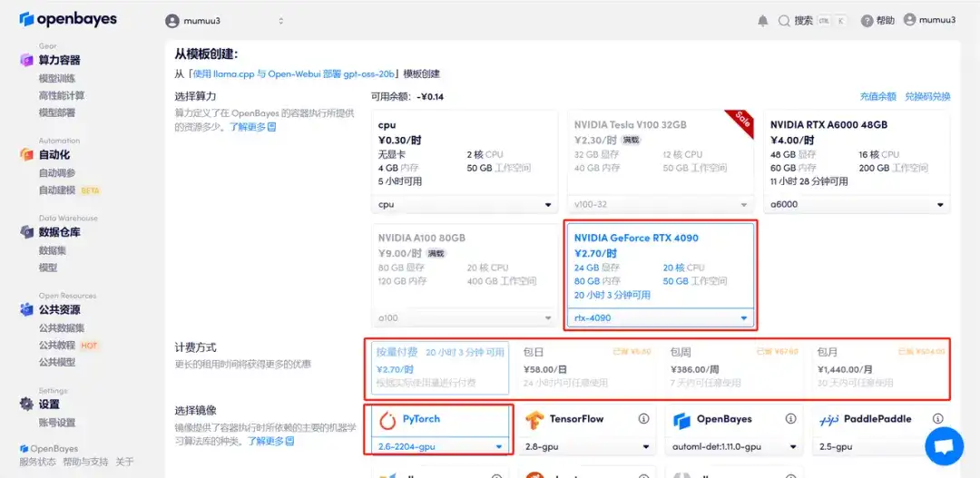
Task: Open the llama.cpp gpt-oss-20b template link
Action: [x=294, y=73]
